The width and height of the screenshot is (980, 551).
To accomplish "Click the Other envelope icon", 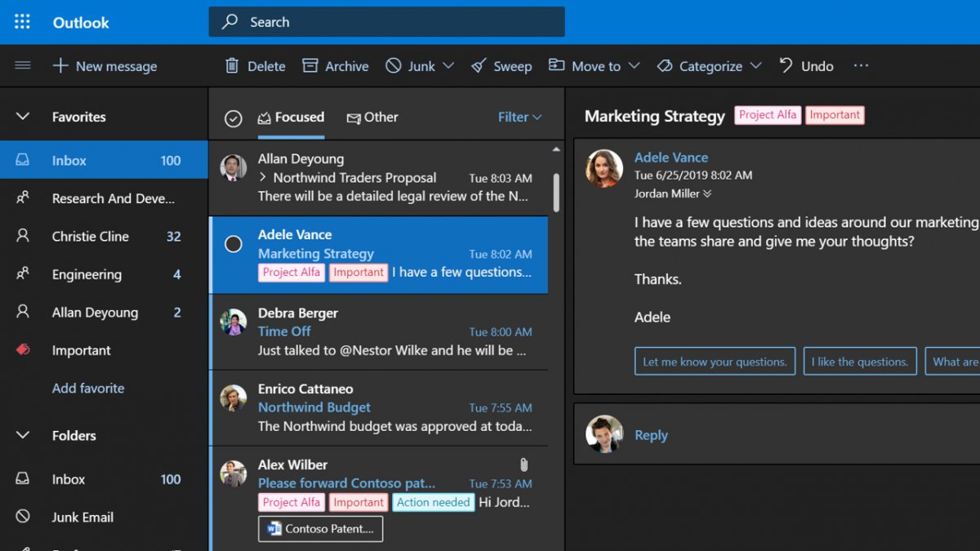I will tap(354, 118).
